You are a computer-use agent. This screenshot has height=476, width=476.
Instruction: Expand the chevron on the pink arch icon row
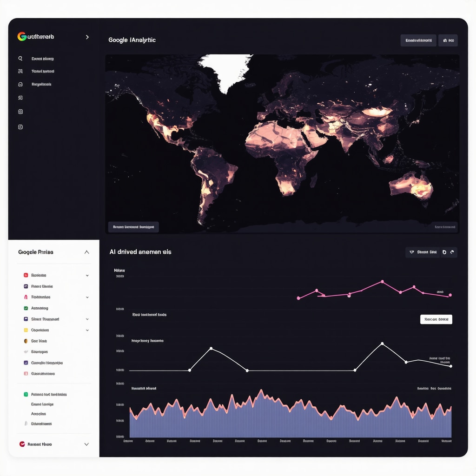(x=87, y=297)
